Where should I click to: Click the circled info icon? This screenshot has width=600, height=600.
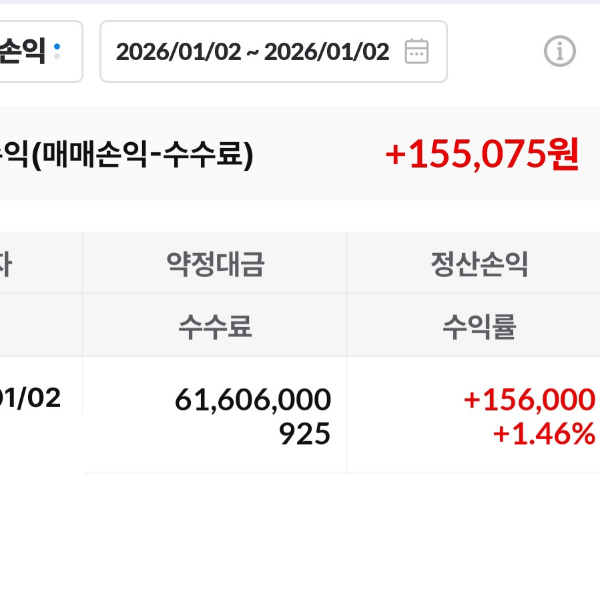tap(560, 51)
